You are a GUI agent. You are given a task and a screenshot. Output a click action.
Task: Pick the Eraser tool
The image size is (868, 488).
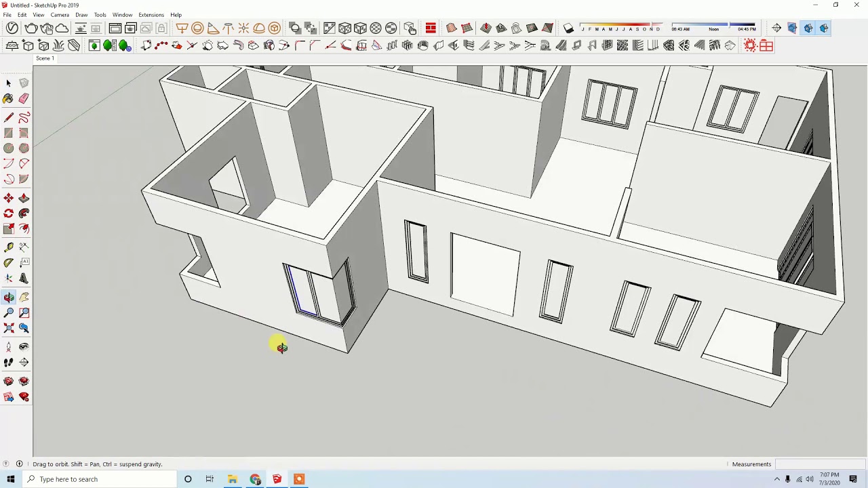24,98
